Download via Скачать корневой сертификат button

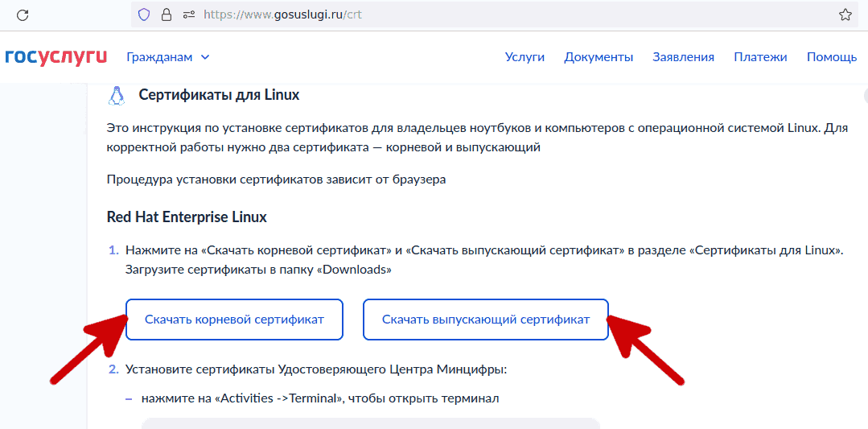(x=235, y=320)
